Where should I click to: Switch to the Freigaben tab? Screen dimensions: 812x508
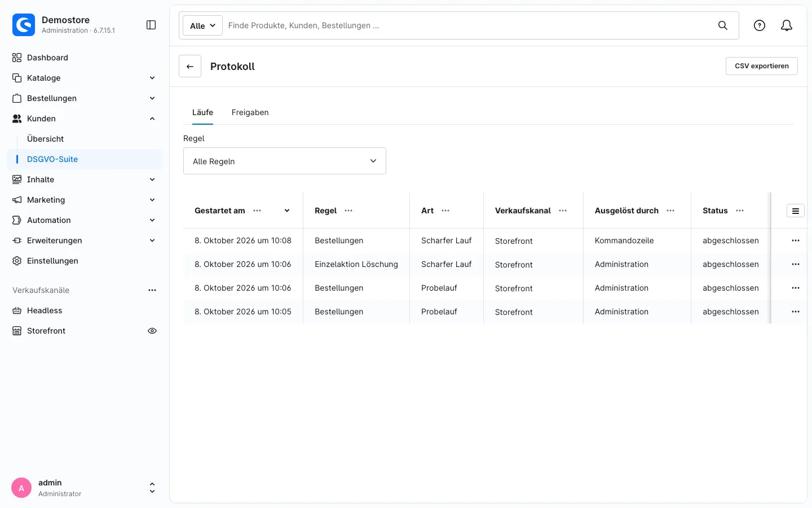[x=250, y=112]
